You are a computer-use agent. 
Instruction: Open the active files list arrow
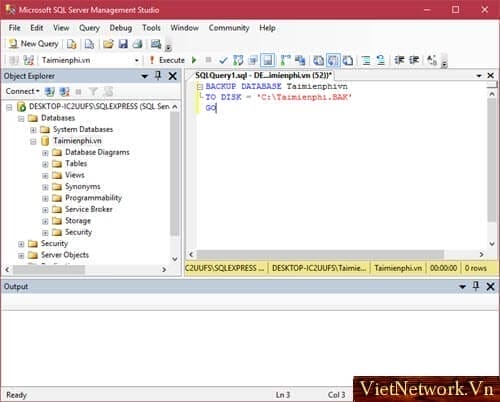click(479, 76)
